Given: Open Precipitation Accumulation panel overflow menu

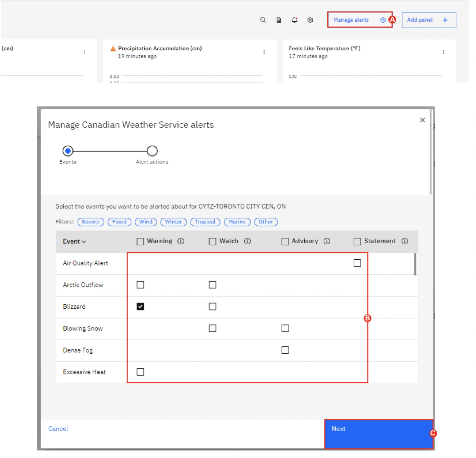Looking at the screenshot, I should [264, 52].
